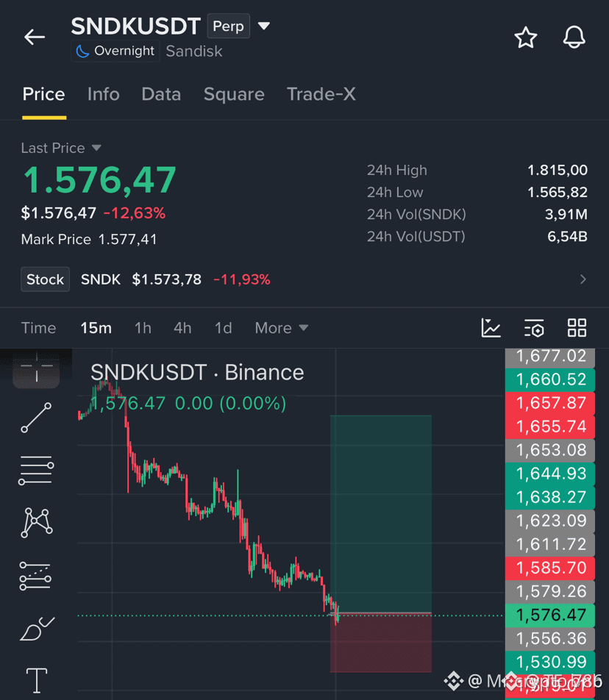Select the Time chart interval

[38, 328]
